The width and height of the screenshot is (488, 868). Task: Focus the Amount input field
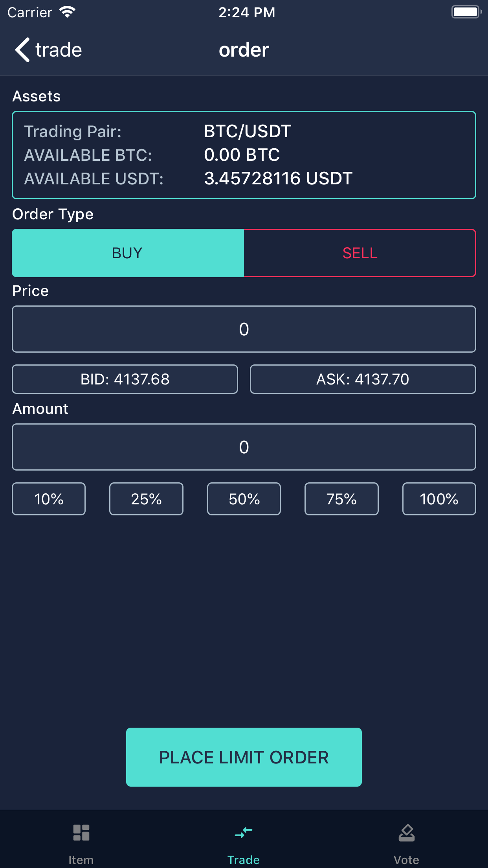(x=244, y=447)
